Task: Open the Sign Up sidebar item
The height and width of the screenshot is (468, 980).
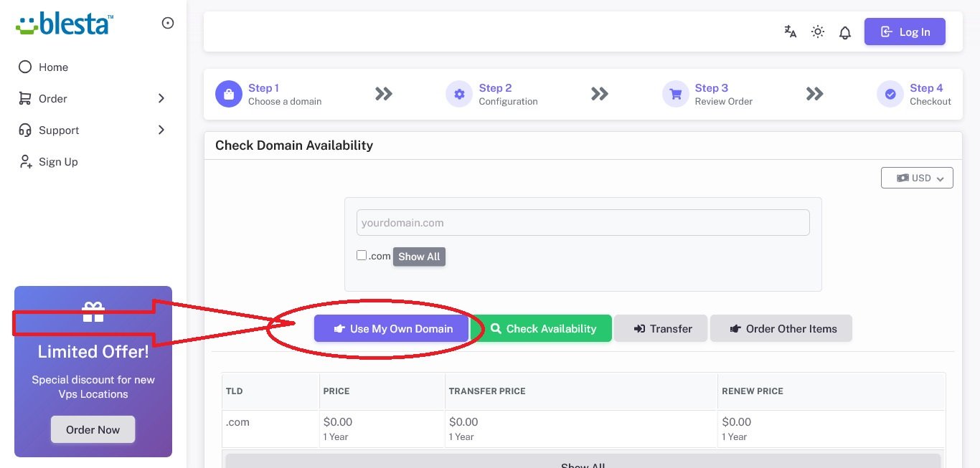Action: click(57, 162)
